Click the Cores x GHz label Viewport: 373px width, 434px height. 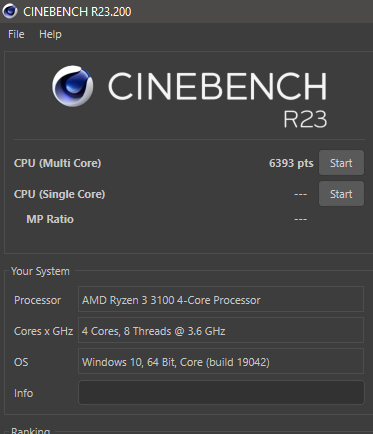click(43, 331)
